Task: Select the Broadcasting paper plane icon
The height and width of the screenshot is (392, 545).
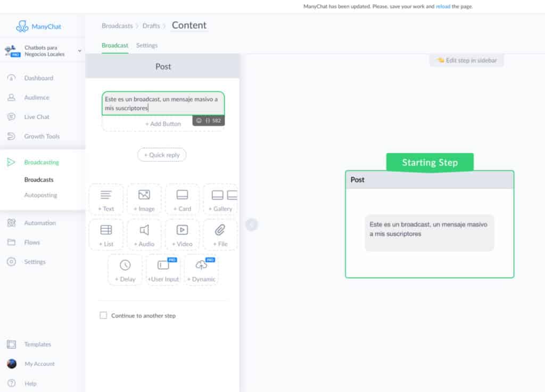Action: [x=11, y=162]
